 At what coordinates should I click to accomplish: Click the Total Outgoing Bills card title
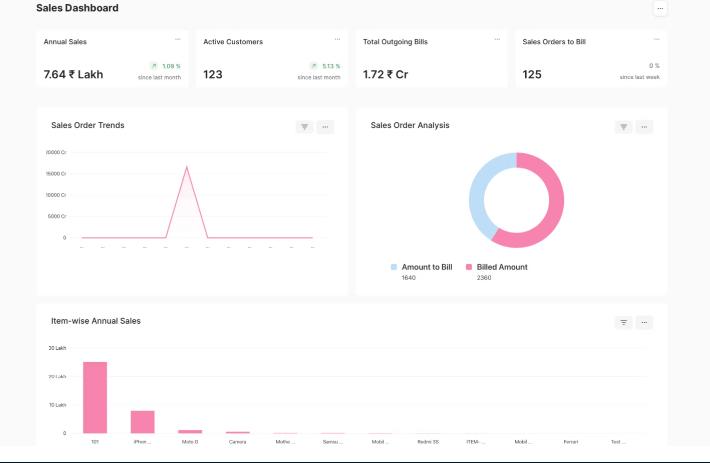tap(395, 42)
